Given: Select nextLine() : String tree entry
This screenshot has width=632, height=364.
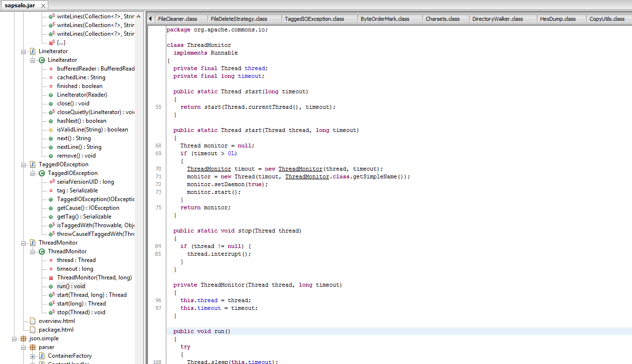Looking at the screenshot, I should 79,147.
